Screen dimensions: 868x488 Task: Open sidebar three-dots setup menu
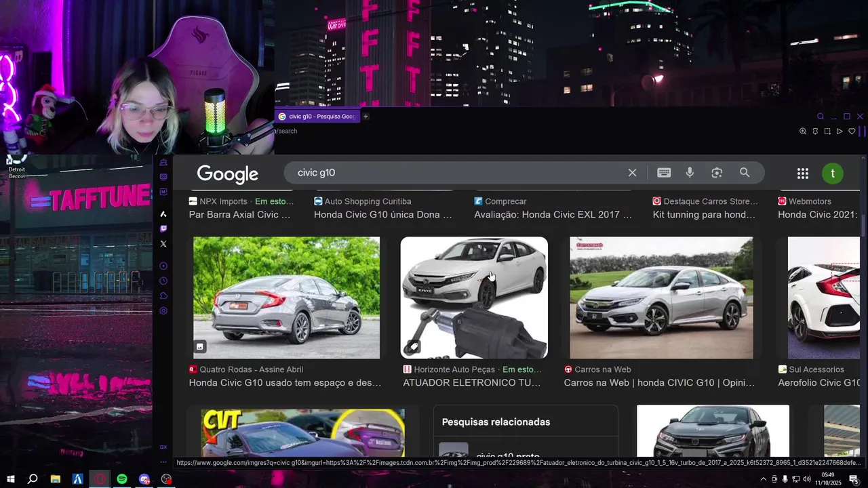click(163, 462)
